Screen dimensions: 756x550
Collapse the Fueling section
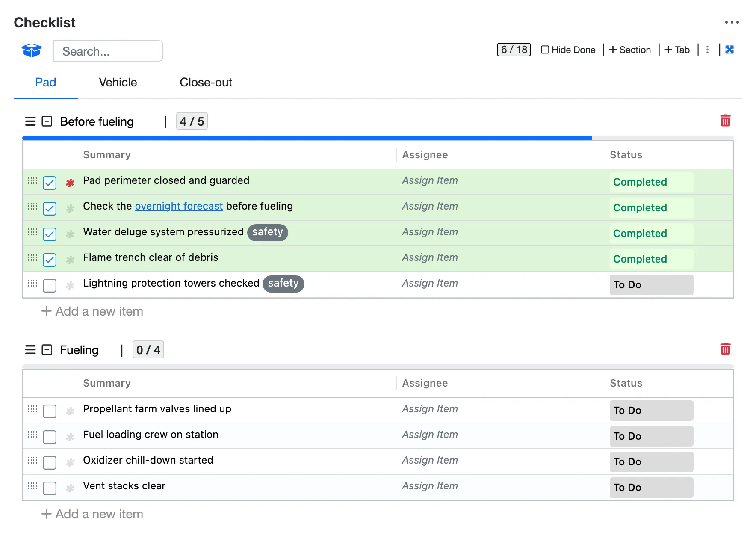[x=47, y=350]
